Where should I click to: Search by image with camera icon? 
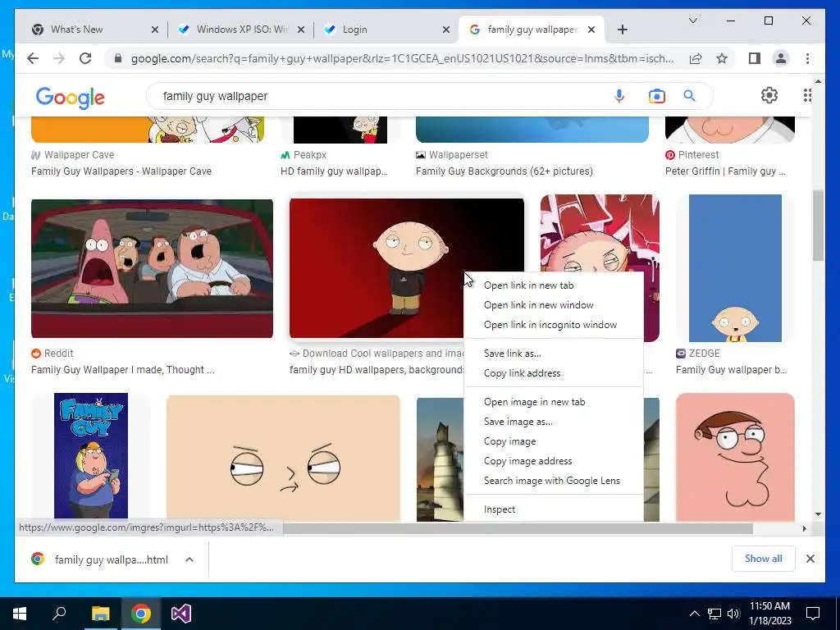pos(657,96)
